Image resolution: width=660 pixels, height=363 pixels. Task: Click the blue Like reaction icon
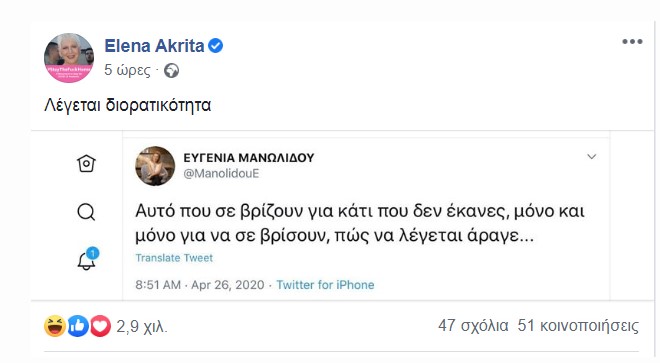78,326
